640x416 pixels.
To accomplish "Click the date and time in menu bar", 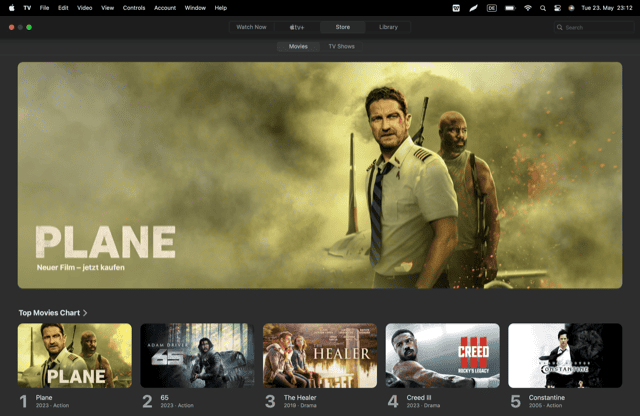I will [x=607, y=7].
